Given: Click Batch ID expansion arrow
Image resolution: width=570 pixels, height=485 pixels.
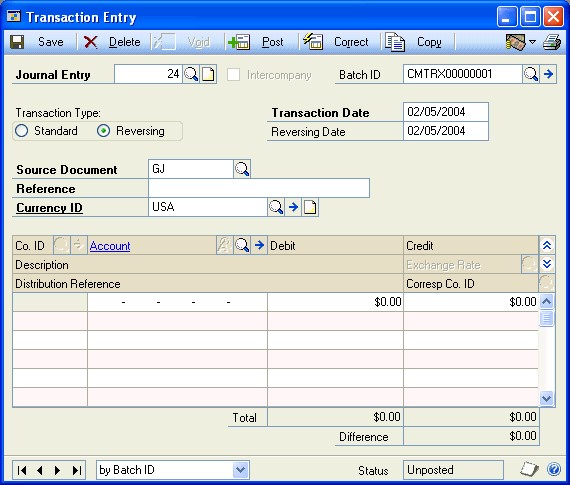Looking at the screenshot, I should (x=548, y=74).
